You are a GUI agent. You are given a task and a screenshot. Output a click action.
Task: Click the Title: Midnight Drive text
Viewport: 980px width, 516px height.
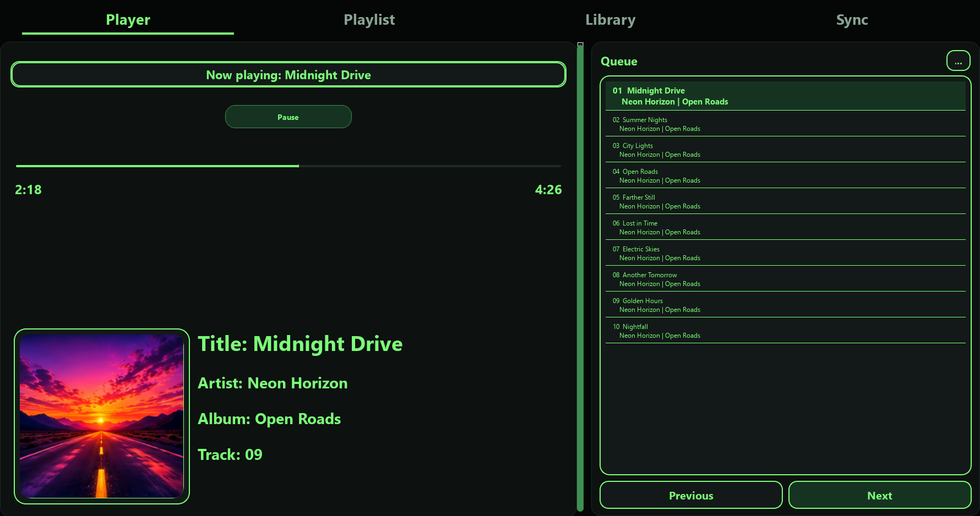point(300,344)
